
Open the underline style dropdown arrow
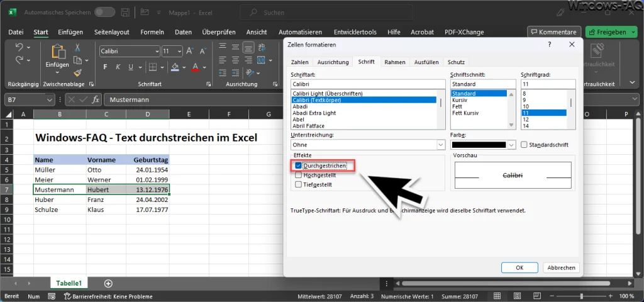click(139, 67)
